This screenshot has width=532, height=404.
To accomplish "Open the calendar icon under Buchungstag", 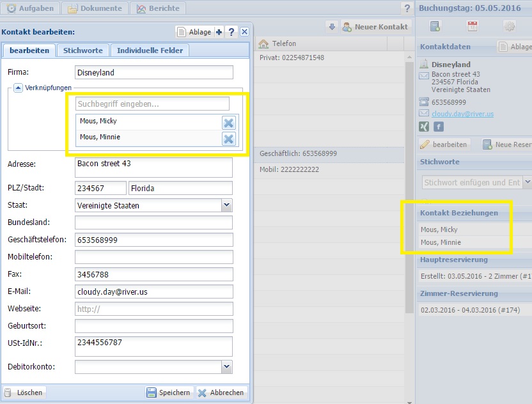I will tap(473, 26).
